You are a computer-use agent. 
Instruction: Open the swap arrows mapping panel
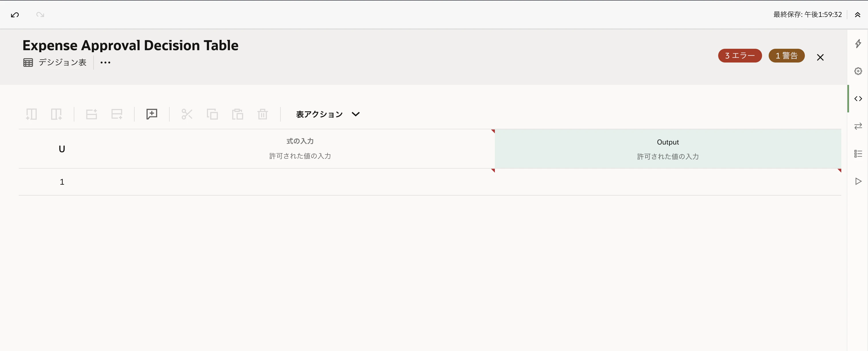click(x=858, y=126)
